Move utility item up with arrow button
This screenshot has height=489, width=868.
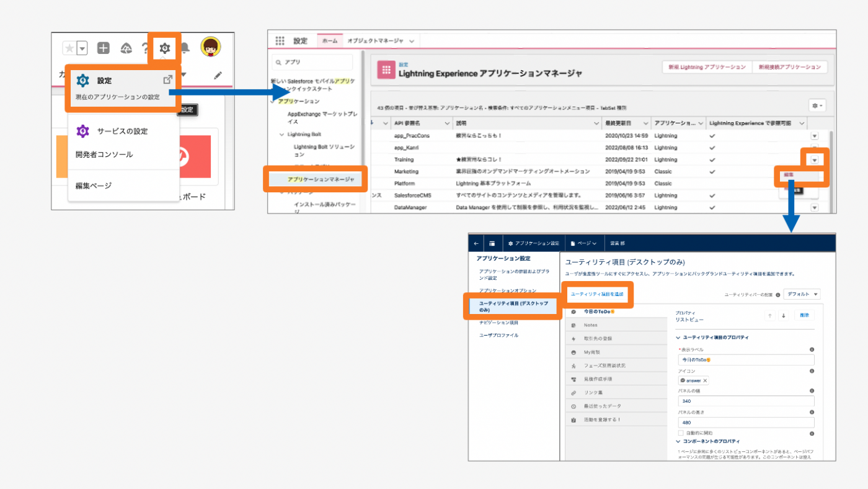(770, 315)
